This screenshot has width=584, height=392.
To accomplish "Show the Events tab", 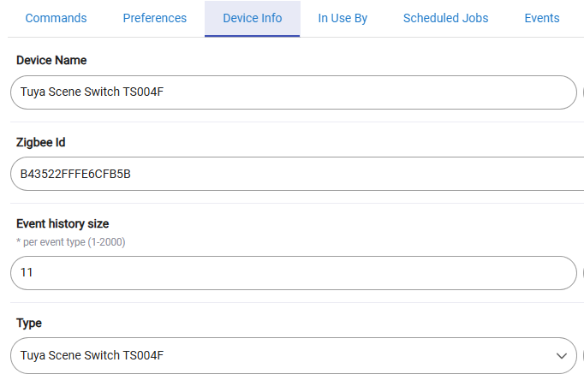I will pos(542,18).
